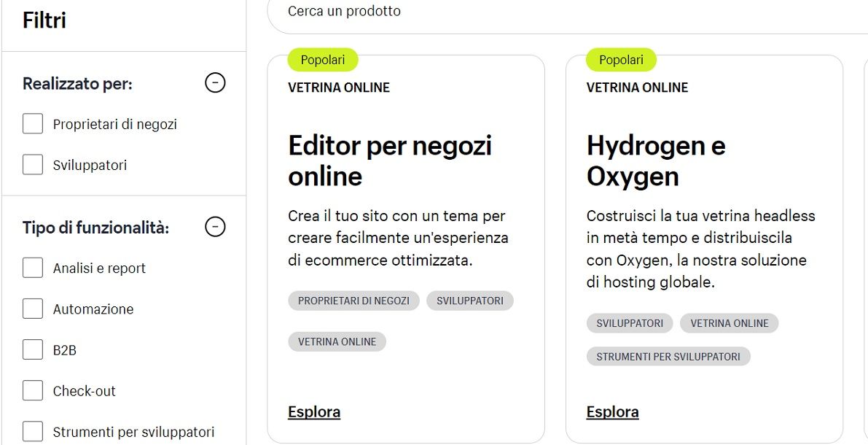Click the Tipo di funzionalità: label
The height and width of the screenshot is (445, 868).
pyautogui.click(x=95, y=227)
